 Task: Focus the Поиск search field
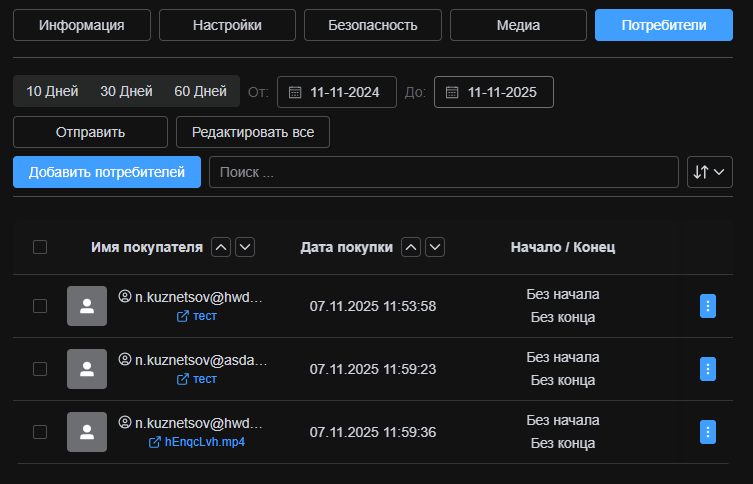point(444,172)
